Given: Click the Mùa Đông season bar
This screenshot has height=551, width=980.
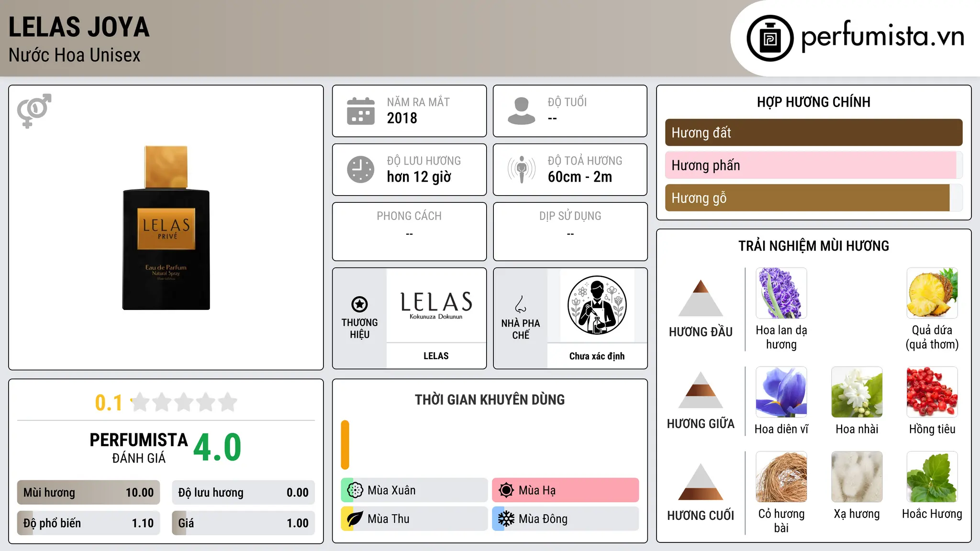Looking at the screenshot, I should 566,519.
